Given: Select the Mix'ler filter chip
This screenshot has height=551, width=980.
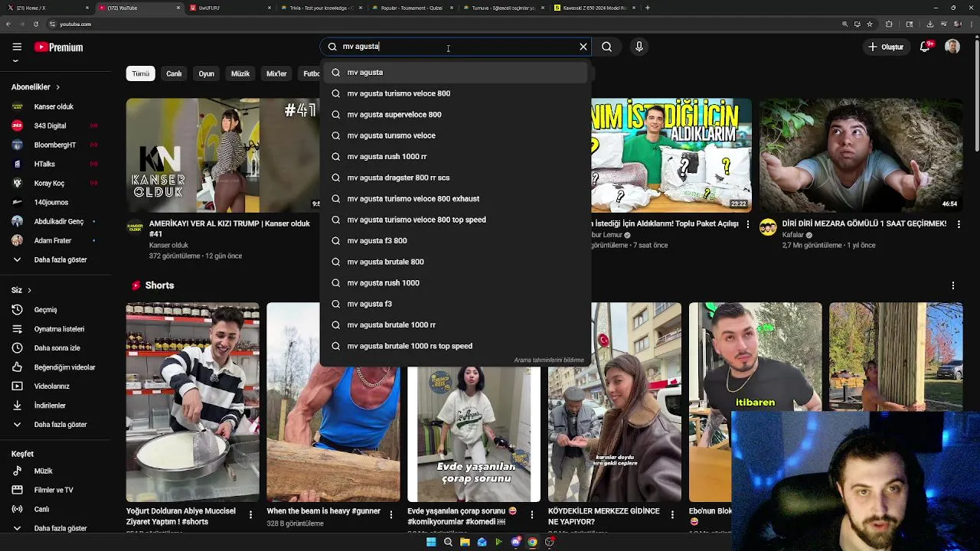Looking at the screenshot, I should [x=276, y=73].
